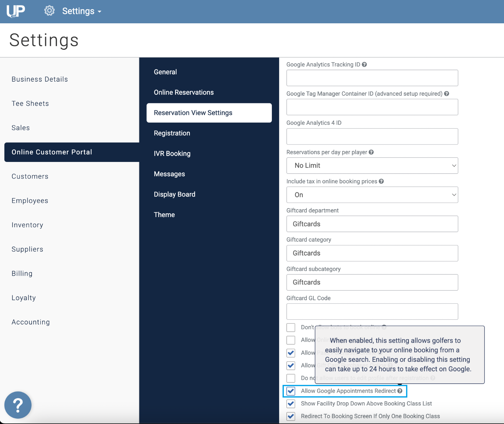Select Reservation View Settings submenu
Viewport: 504px width, 424px height.
(x=209, y=113)
